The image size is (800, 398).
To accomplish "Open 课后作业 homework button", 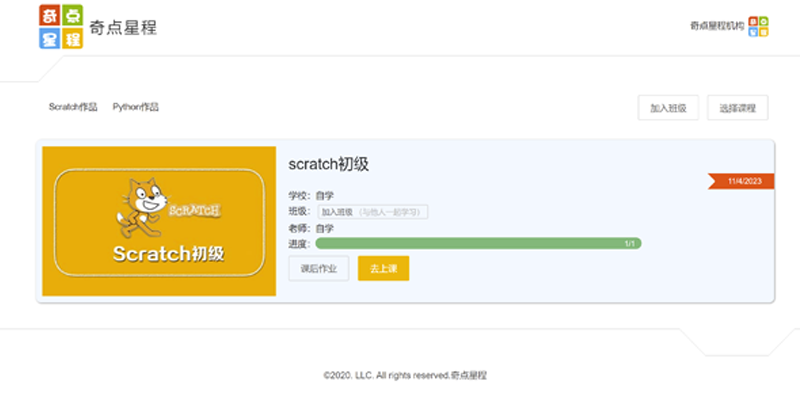I will [x=319, y=268].
